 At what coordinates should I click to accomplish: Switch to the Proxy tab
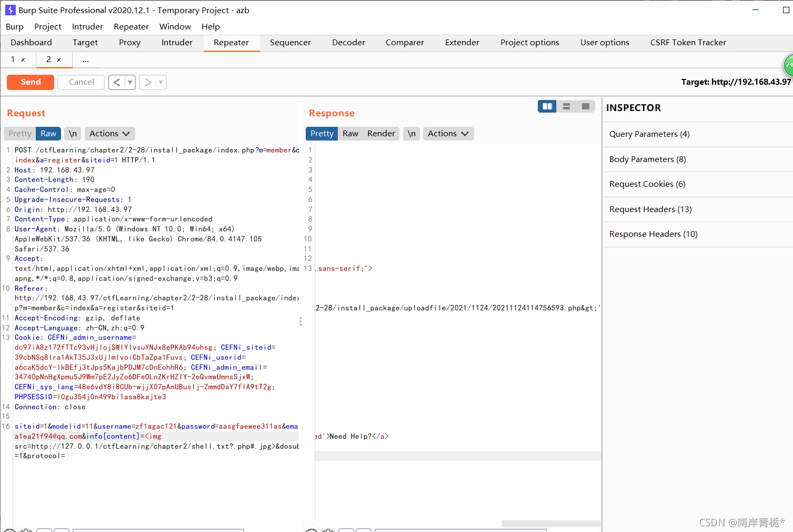pos(129,43)
